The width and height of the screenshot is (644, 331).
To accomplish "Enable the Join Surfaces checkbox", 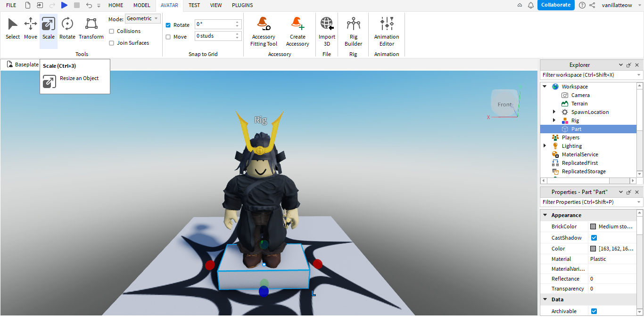I will [x=112, y=43].
